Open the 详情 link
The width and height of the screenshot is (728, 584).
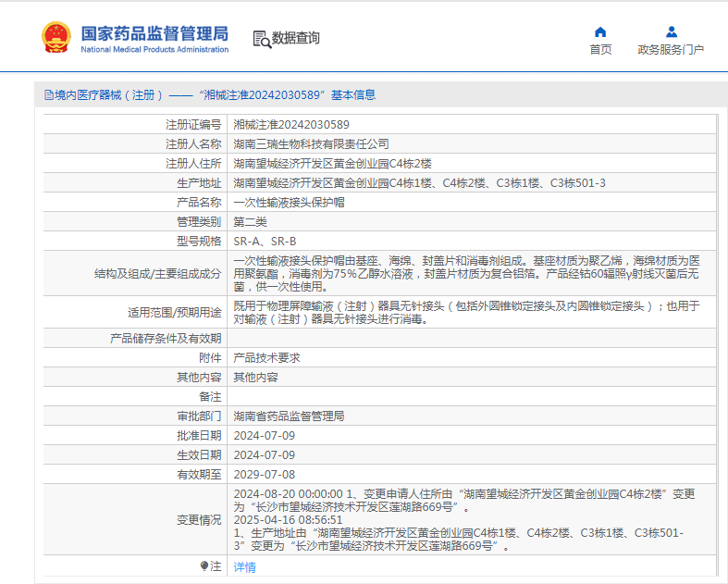coord(245,566)
